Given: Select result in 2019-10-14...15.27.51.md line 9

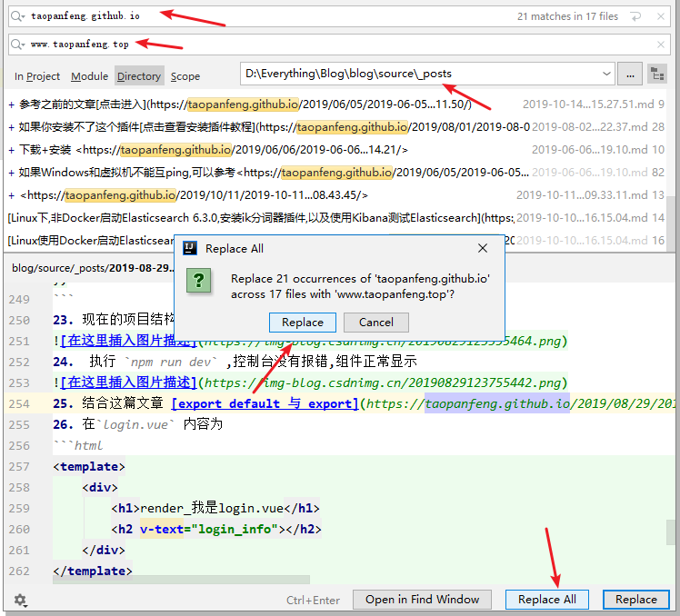Looking at the screenshot, I should (x=336, y=104).
